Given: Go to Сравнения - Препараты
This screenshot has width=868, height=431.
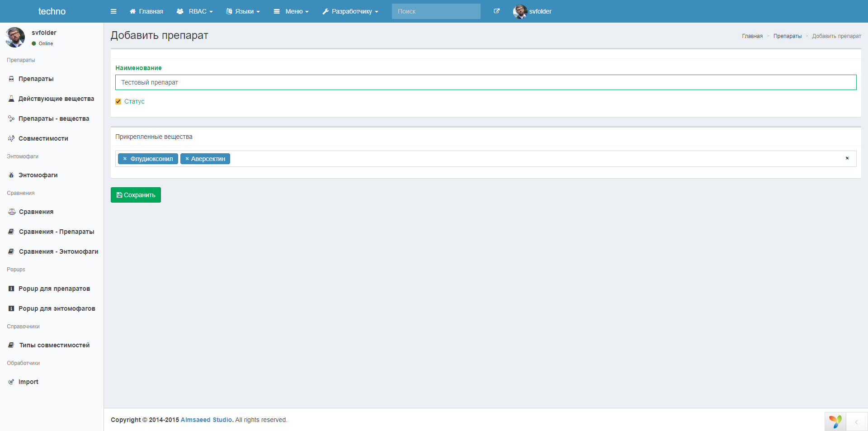Looking at the screenshot, I should click(x=57, y=232).
